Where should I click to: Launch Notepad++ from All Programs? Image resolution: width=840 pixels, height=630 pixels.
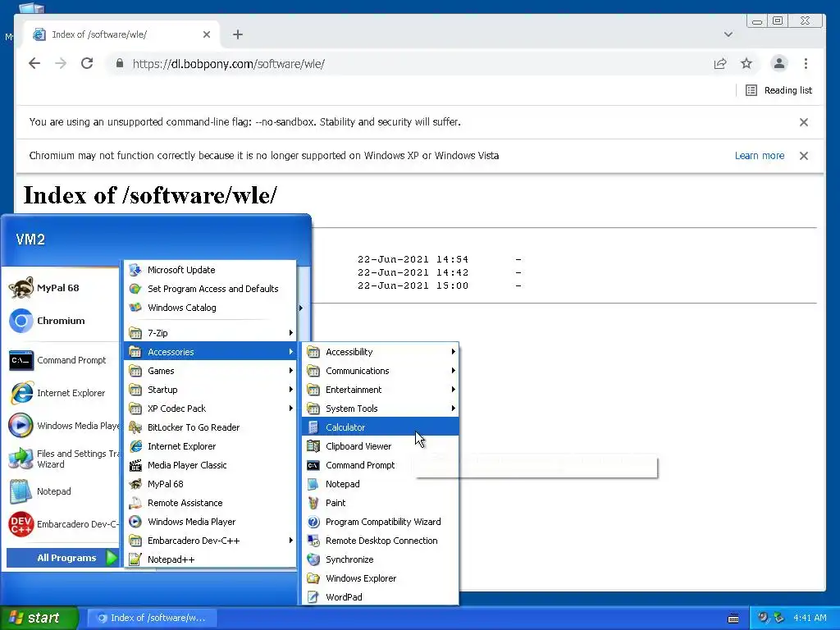pos(210,559)
